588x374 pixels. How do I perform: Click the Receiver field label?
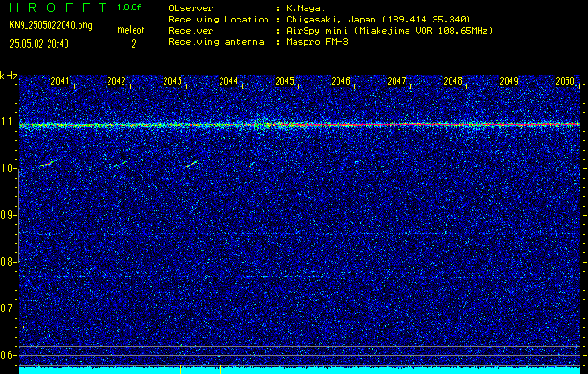coord(191,31)
